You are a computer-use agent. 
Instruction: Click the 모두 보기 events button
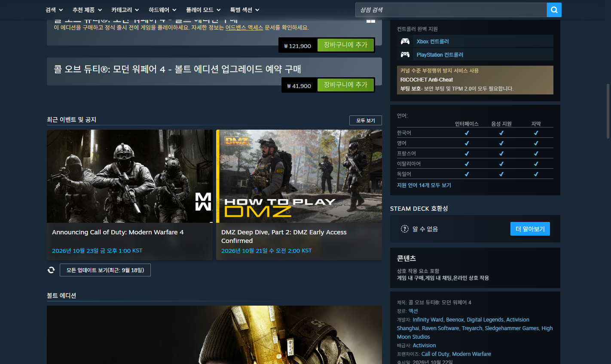click(x=366, y=121)
